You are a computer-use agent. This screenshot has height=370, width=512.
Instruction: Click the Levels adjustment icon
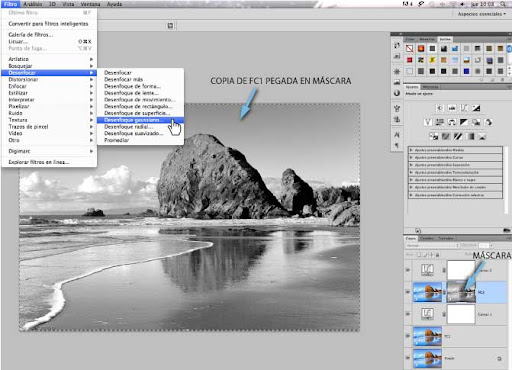click(x=452, y=108)
